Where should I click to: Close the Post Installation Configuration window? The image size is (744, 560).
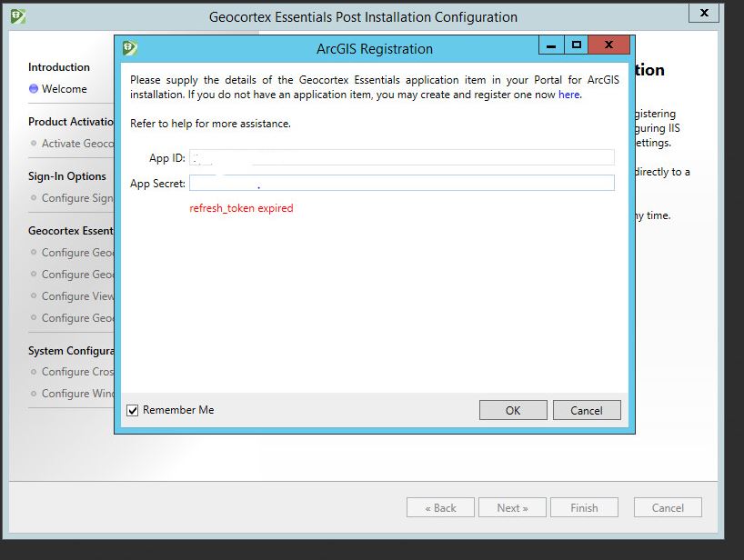coord(704,13)
